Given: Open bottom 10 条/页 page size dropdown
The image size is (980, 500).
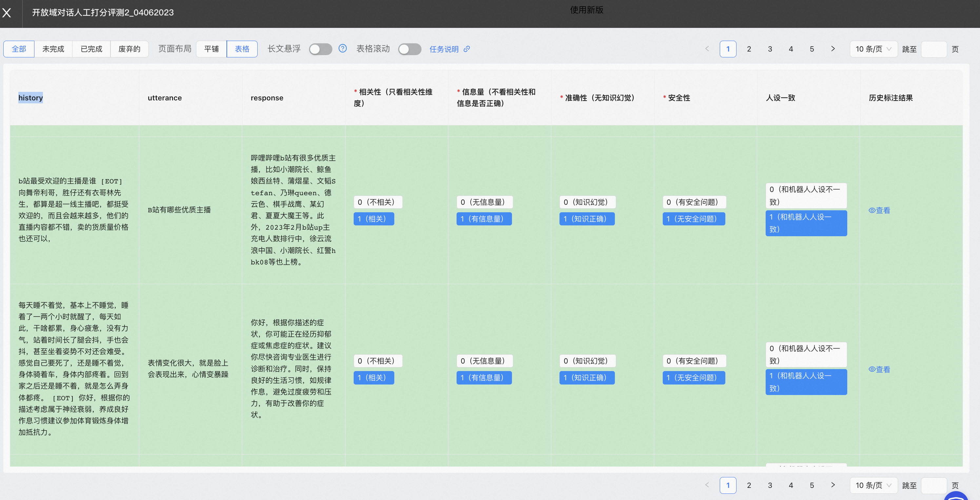Looking at the screenshot, I should tap(873, 485).
